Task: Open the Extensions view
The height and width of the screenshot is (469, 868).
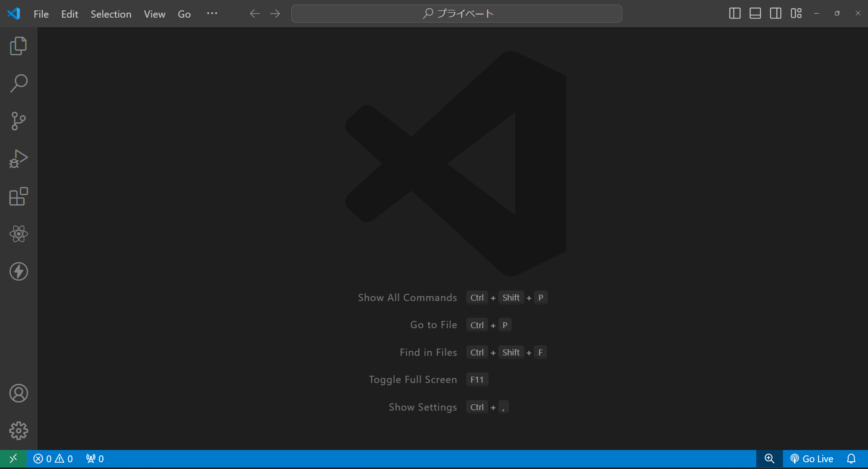Action: 18,196
